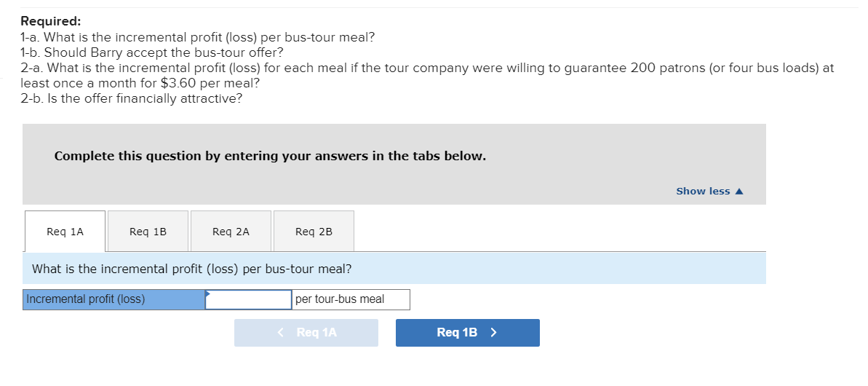
Task: Click the Show less link
Action: (x=703, y=191)
